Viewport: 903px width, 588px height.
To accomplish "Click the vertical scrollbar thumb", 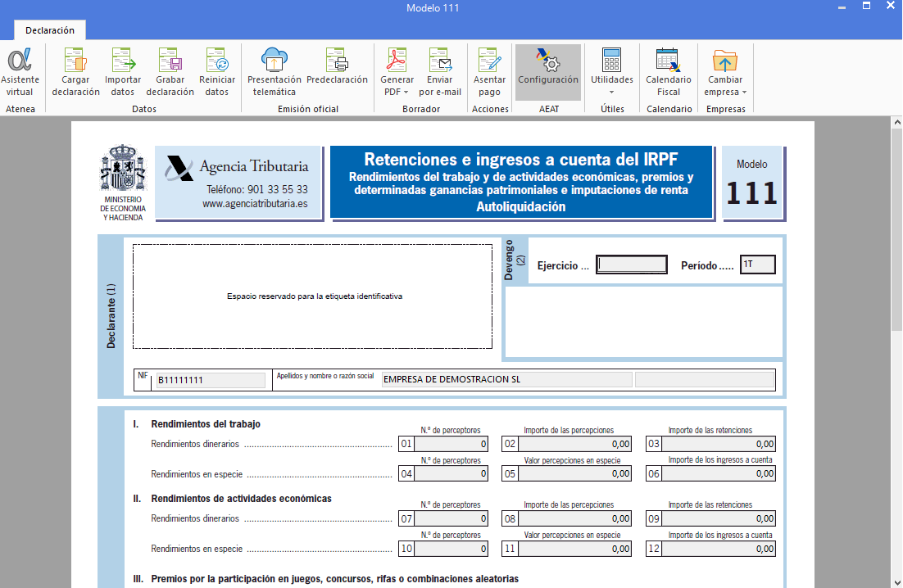I will pos(896,229).
